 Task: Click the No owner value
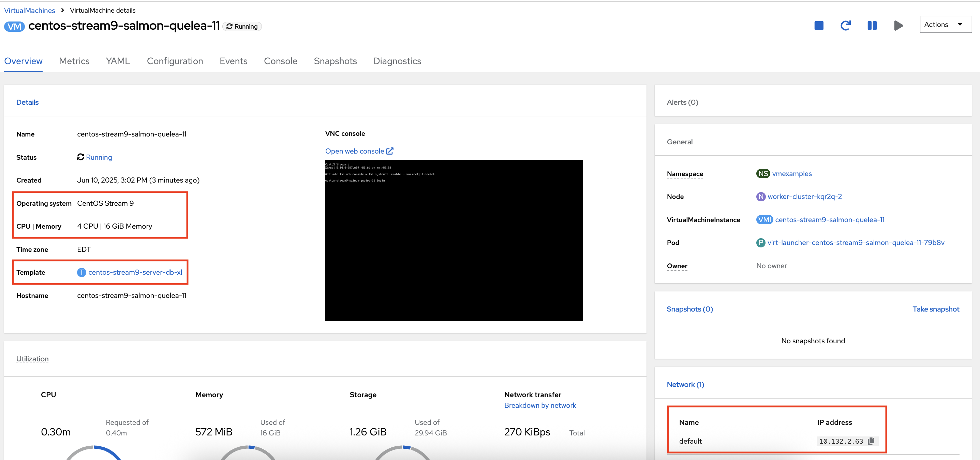tap(772, 266)
